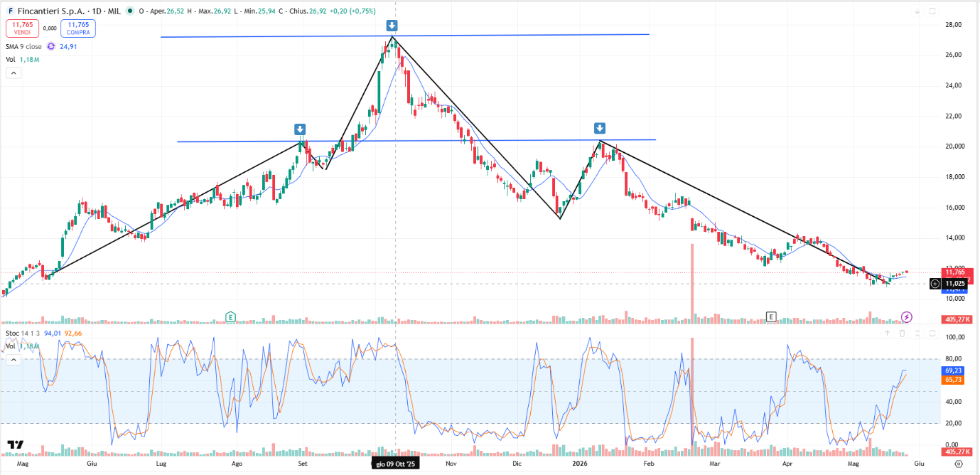Click the 0,000 spread value between buttons
Viewport: 980px width, 475px height.
(x=50, y=28)
